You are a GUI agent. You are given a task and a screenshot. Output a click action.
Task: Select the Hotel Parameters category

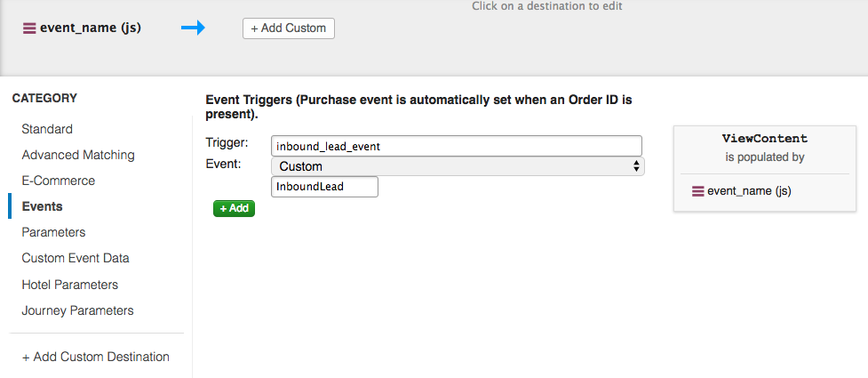(70, 285)
